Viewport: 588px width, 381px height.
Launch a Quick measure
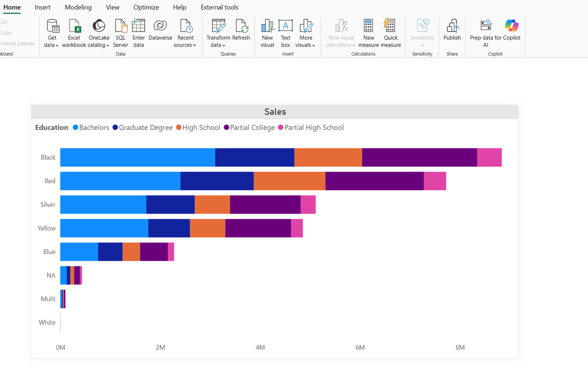[x=390, y=33]
